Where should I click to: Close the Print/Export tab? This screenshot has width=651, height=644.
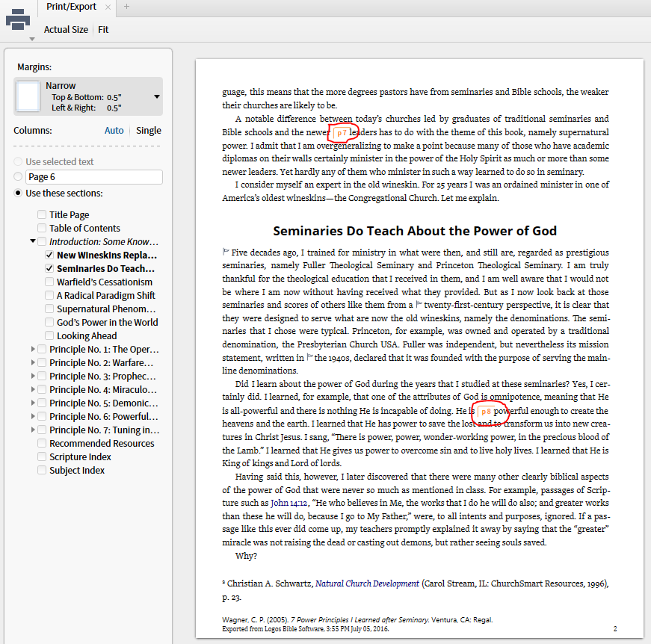click(x=108, y=7)
